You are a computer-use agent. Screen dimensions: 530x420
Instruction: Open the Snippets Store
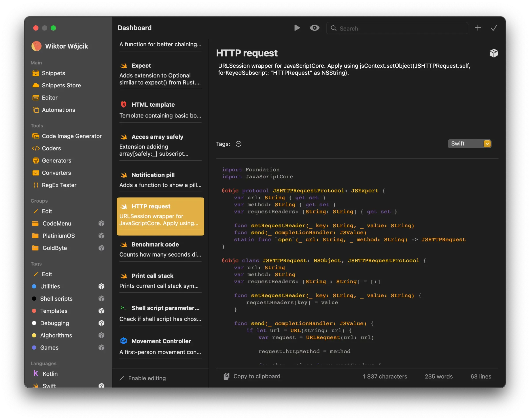[x=61, y=85]
